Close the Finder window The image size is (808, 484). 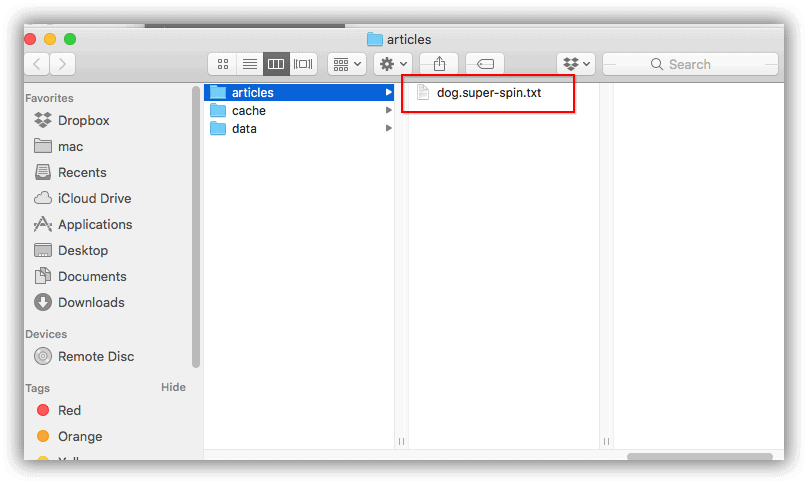click(30, 39)
